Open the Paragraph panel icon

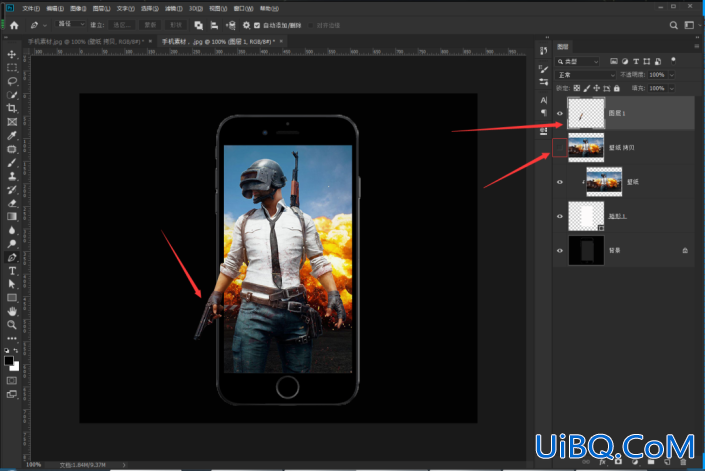544,112
